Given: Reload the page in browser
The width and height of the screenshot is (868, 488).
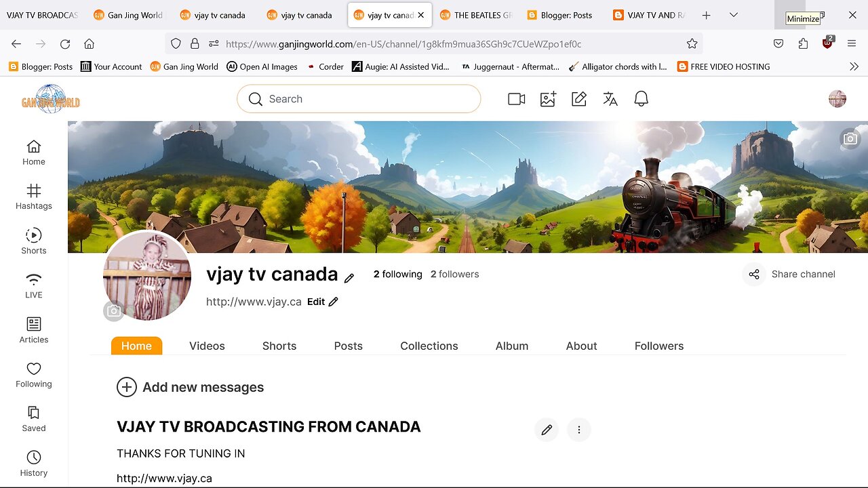Looking at the screenshot, I should pyautogui.click(x=65, y=44).
